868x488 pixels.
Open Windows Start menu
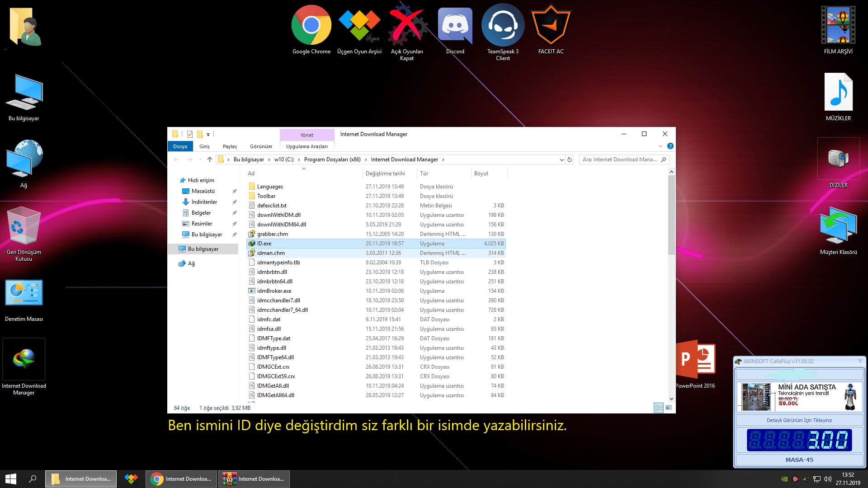point(11,479)
